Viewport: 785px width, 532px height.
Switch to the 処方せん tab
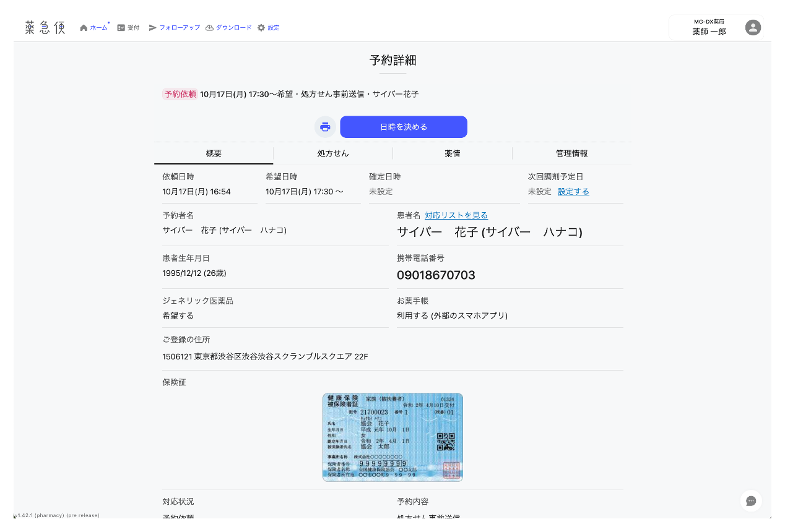(333, 153)
